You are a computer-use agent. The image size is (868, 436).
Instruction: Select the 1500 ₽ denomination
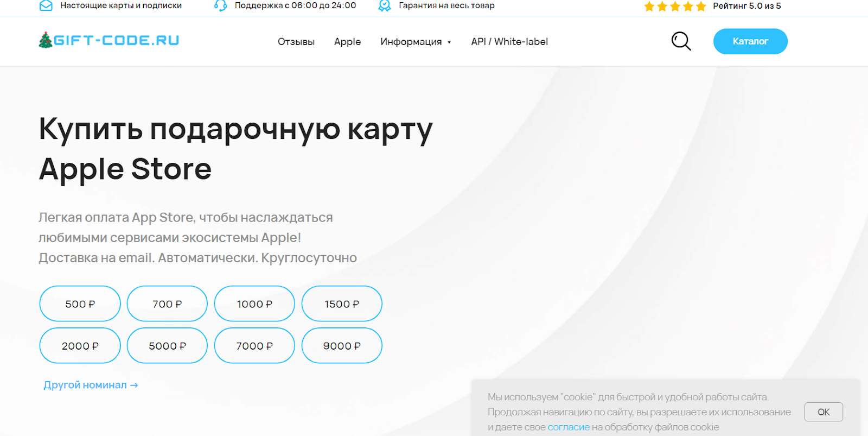[x=342, y=304]
